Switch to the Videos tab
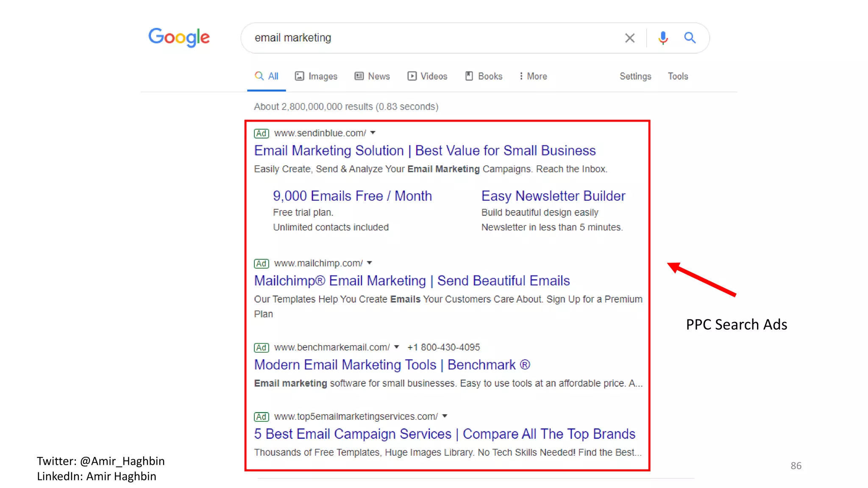868x488 pixels. [x=427, y=76]
